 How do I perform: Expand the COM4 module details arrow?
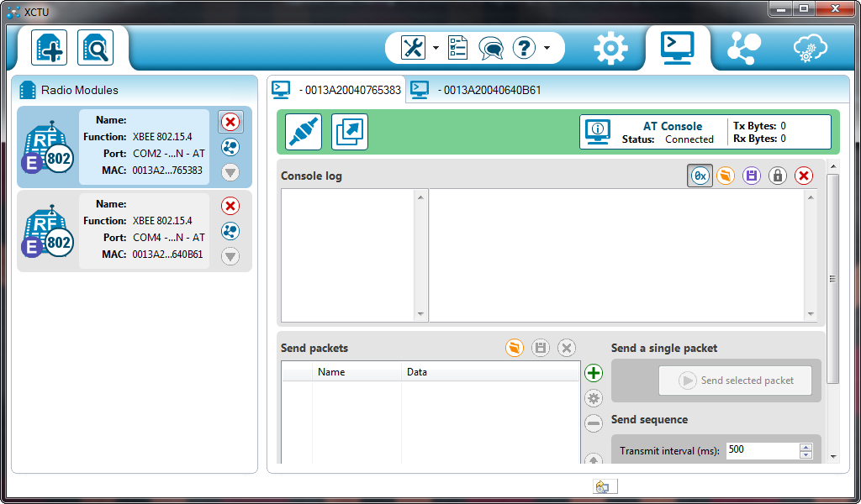pos(230,256)
